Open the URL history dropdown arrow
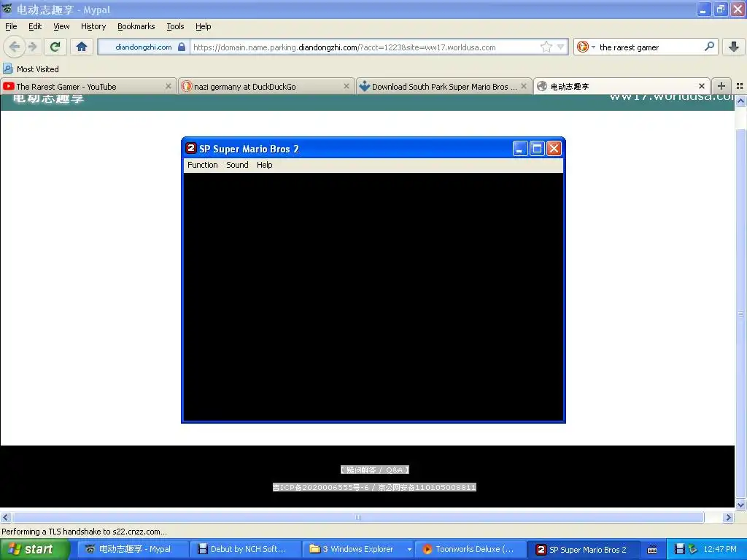 pos(561,47)
